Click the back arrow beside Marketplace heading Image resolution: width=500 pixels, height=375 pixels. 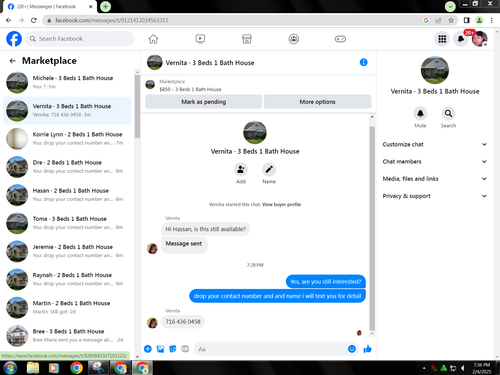coord(13,61)
